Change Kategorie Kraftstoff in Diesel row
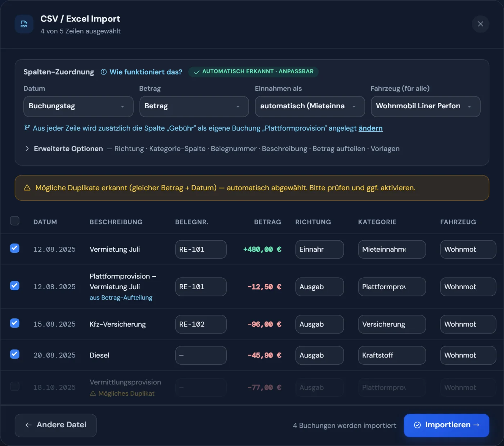This screenshot has width=504, height=446. click(x=392, y=355)
